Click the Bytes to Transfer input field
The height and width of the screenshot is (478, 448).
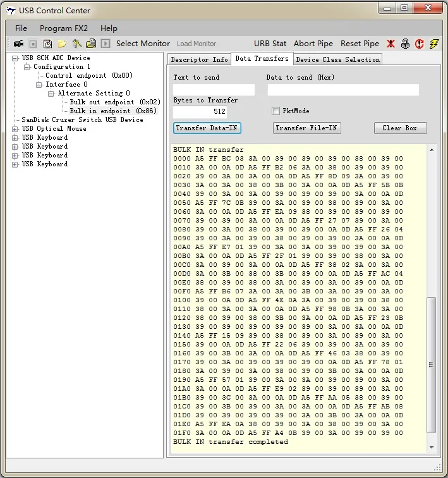tap(200, 112)
